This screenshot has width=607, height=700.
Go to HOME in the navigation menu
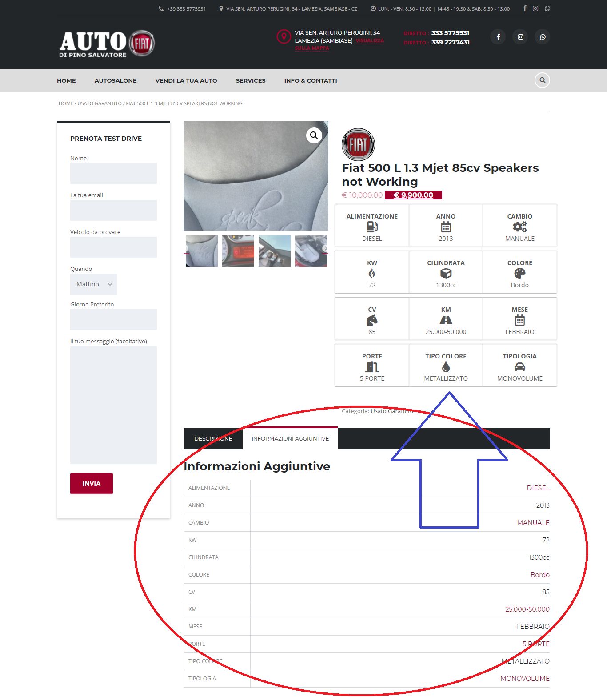pyautogui.click(x=66, y=80)
